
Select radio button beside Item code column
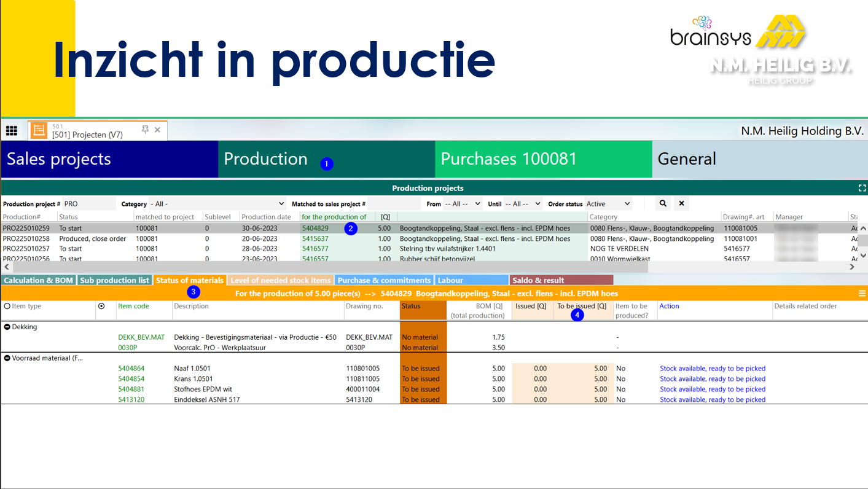101,306
